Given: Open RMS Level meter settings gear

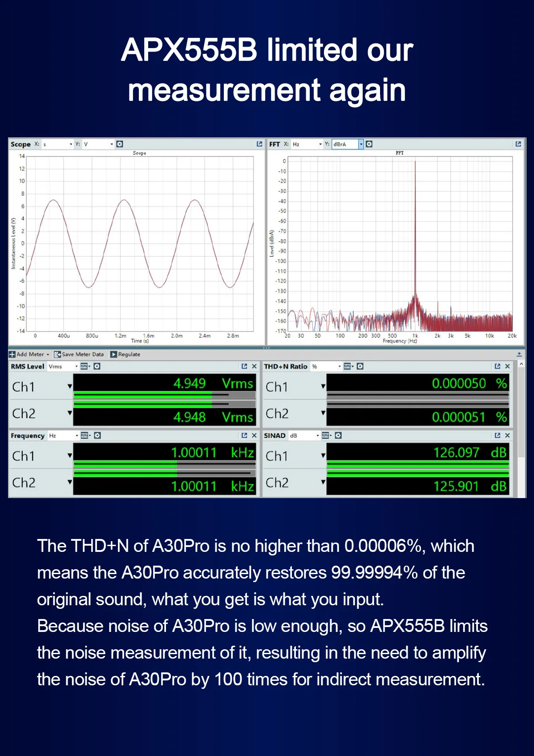Looking at the screenshot, I should pos(97,366).
